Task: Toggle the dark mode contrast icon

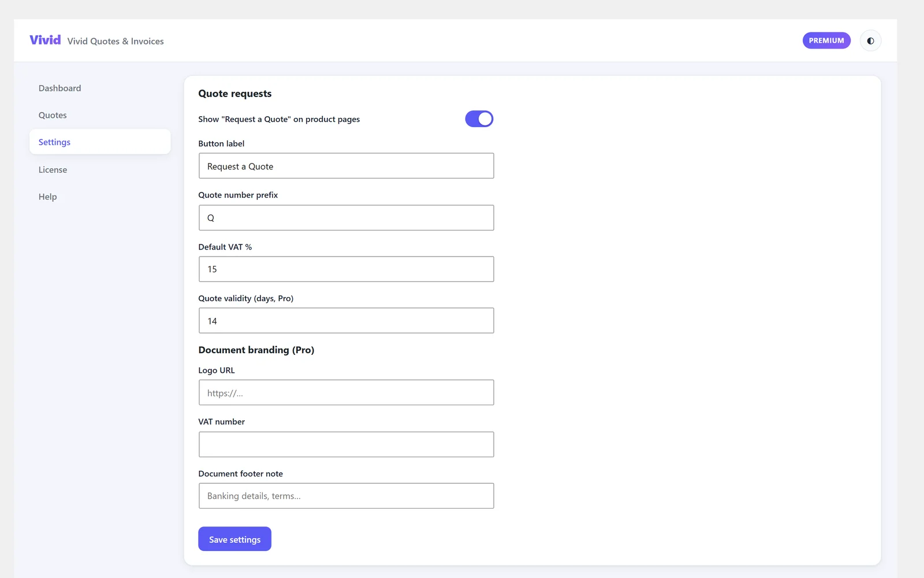Action: point(870,40)
